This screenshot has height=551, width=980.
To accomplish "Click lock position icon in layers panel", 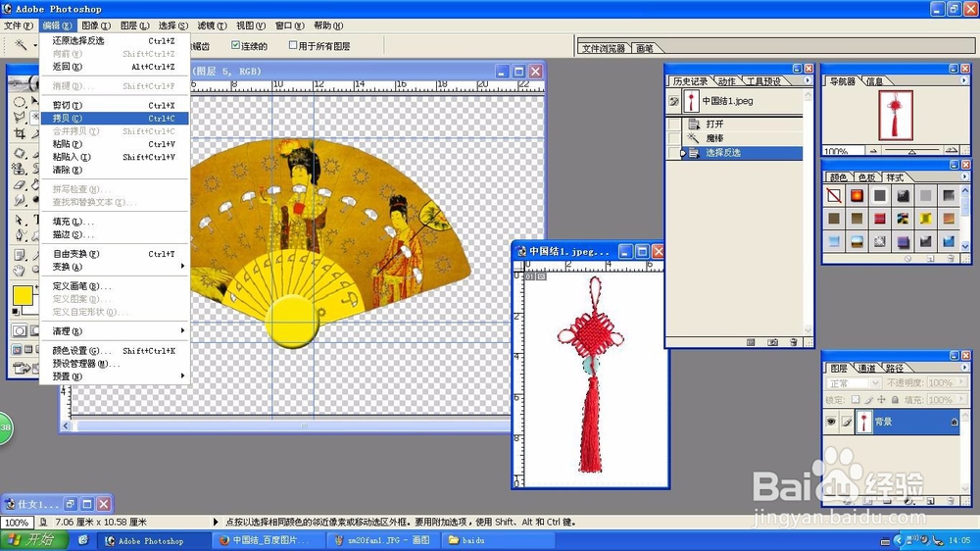I will (x=881, y=400).
